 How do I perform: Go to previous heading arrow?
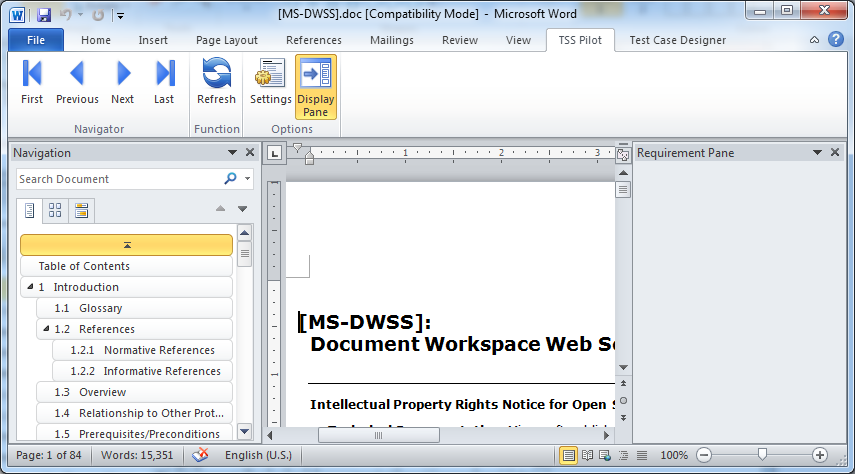[220, 209]
